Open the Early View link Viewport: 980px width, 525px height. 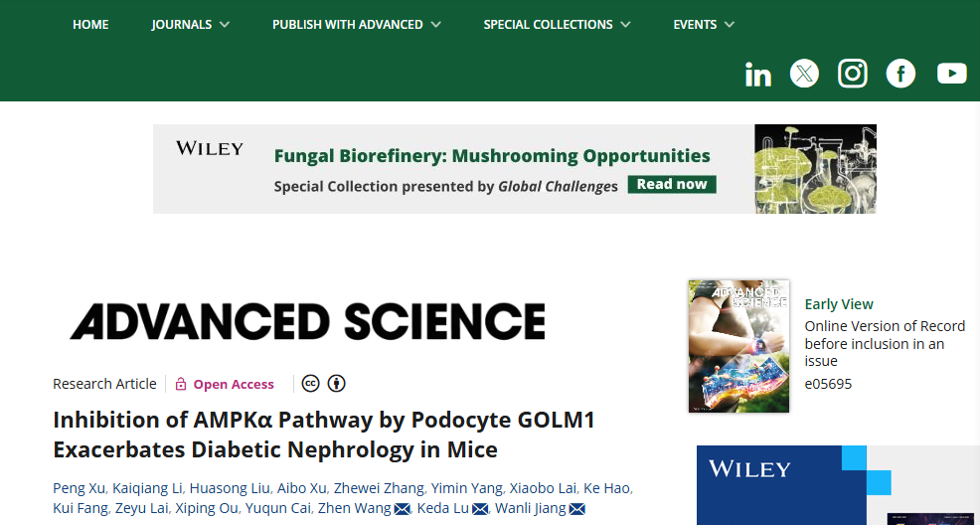click(x=839, y=304)
